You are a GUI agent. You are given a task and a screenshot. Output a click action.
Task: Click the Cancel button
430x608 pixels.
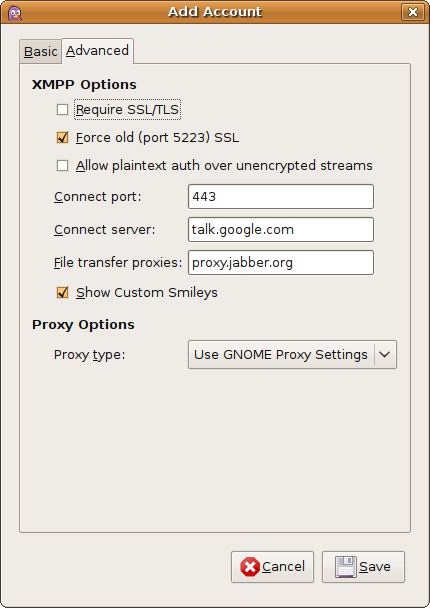coord(272,567)
